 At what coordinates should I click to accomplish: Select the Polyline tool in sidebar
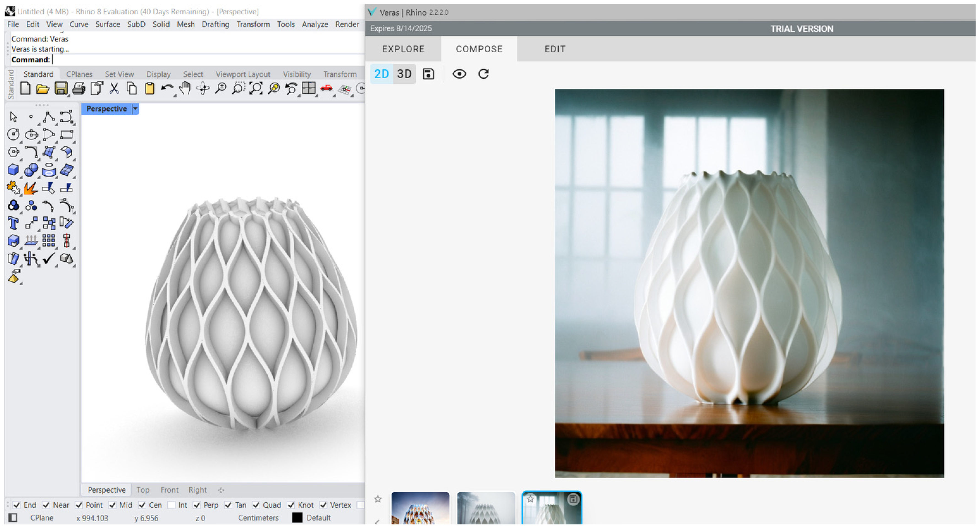(x=48, y=117)
